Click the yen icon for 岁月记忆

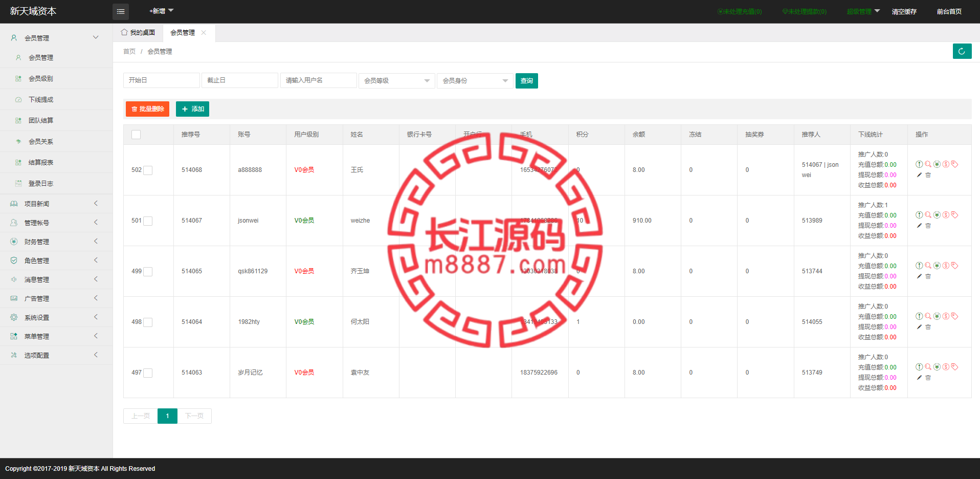pos(937,367)
